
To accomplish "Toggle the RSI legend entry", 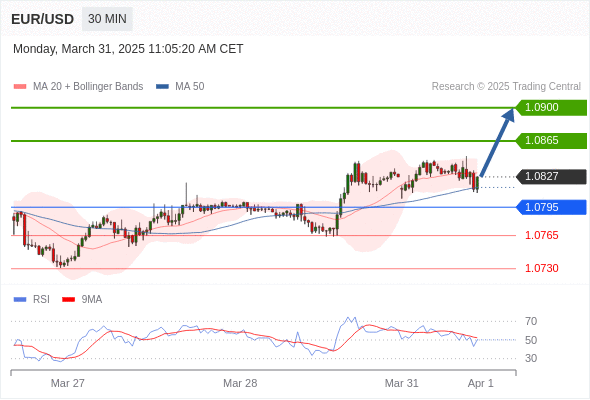I will point(32,300).
